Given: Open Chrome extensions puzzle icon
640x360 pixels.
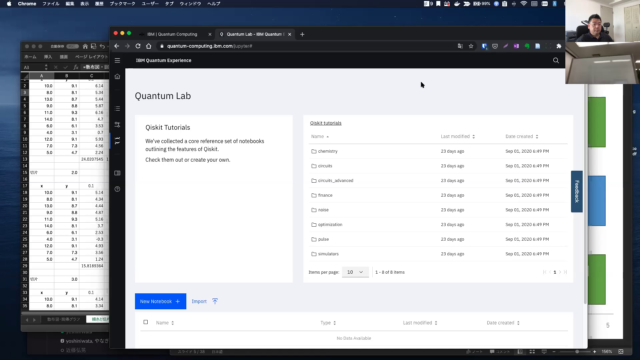Looking at the screenshot, I should tap(559, 46).
